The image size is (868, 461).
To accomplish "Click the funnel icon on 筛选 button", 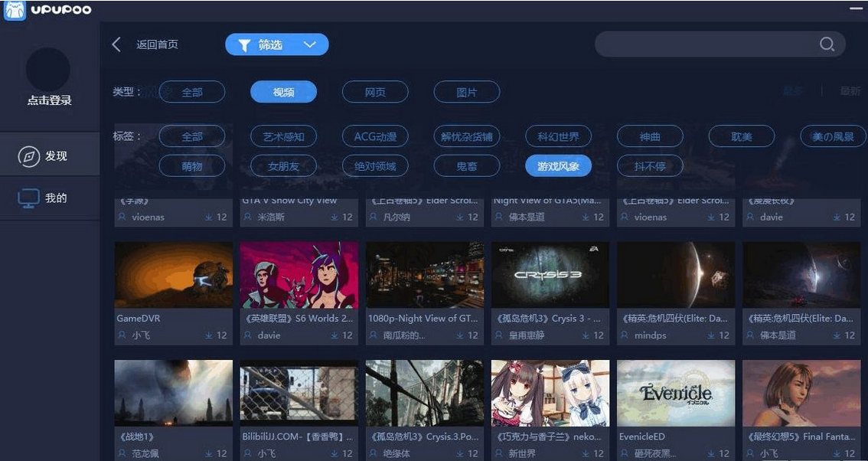I will [244, 45].
